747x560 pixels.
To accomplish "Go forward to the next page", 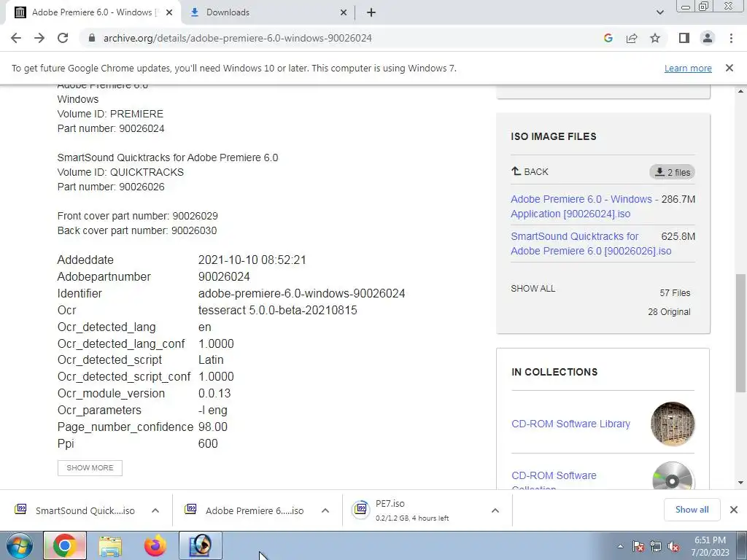I will pyautogui.click(x=39, y=38).
